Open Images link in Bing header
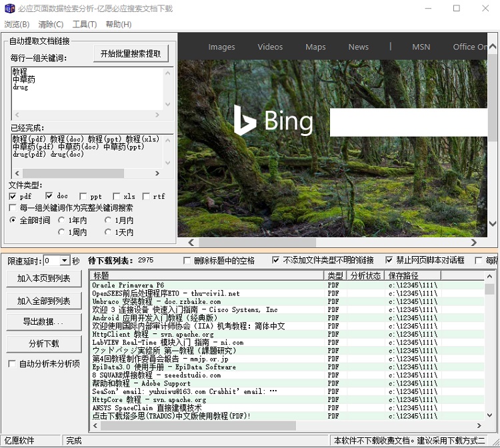 [x=221, y=47]
